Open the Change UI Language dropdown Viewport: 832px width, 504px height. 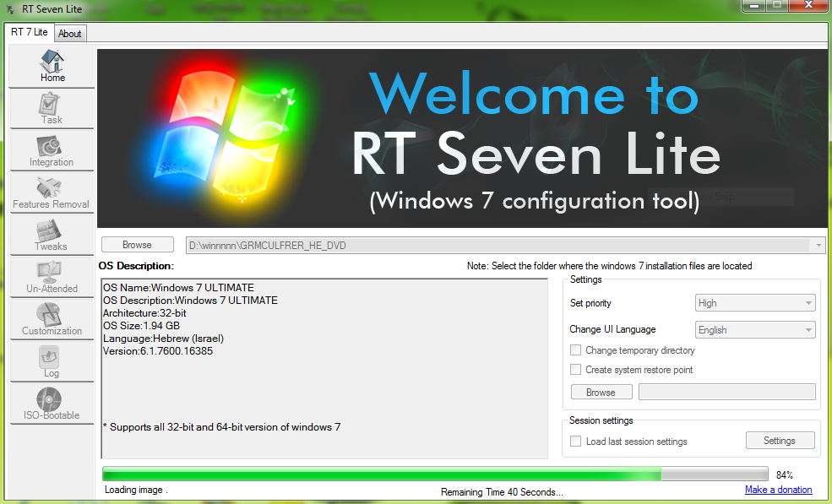tap(755, 329)
